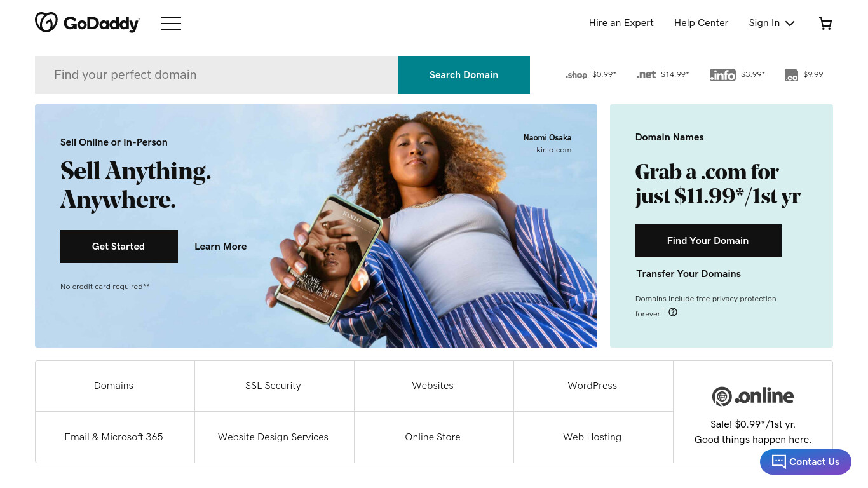This screenshot has width=868, height=488.
Task: Follow the Learn More link
Action: [220, 247]
